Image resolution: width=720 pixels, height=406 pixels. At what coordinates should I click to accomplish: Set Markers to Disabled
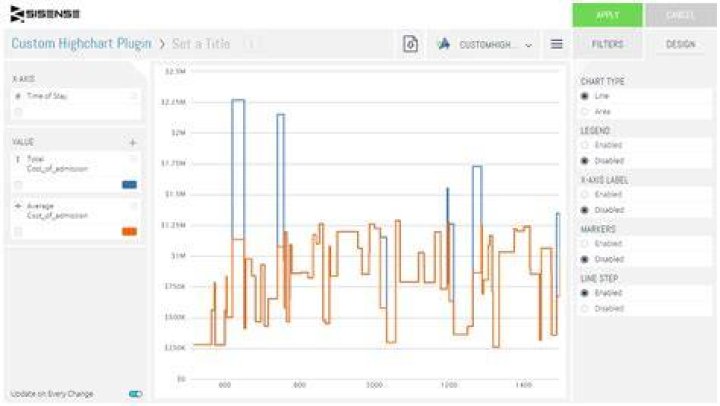click(x=584, y=259)
